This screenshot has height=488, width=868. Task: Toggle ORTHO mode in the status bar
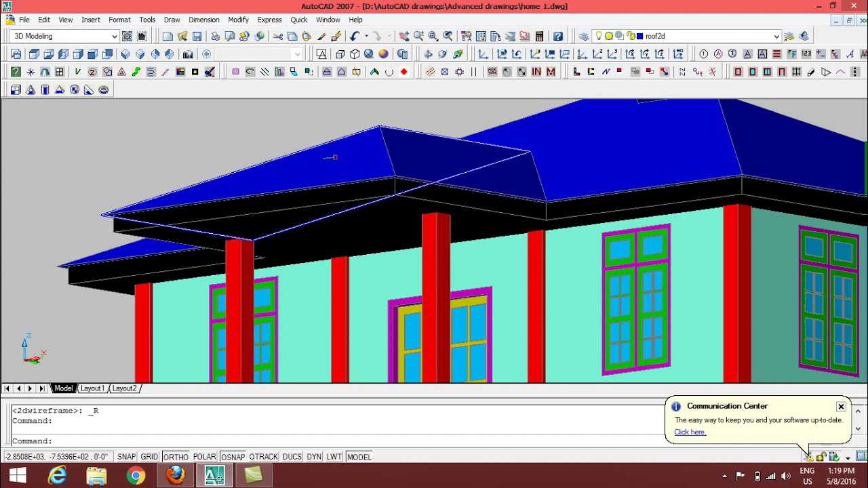click(x=176, y=457)
